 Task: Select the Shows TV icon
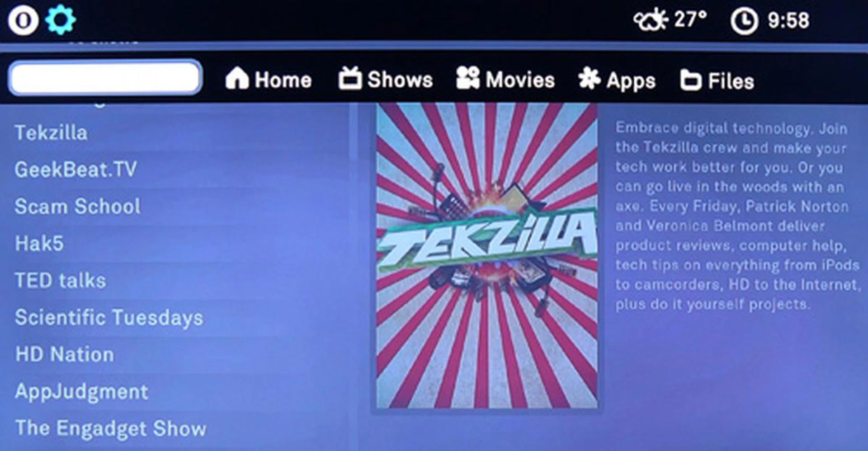350,78
